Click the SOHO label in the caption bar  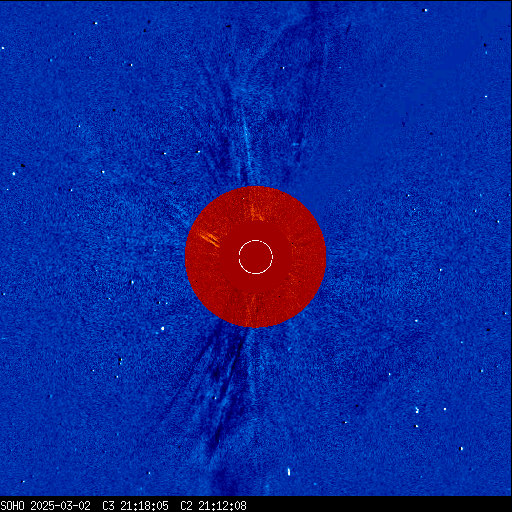pos(12,506)
